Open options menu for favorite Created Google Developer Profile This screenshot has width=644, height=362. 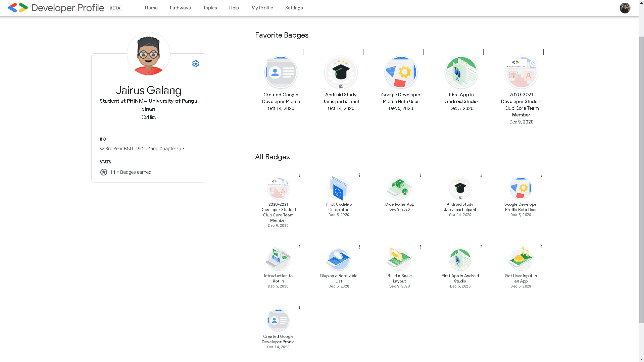coord(303,52)
